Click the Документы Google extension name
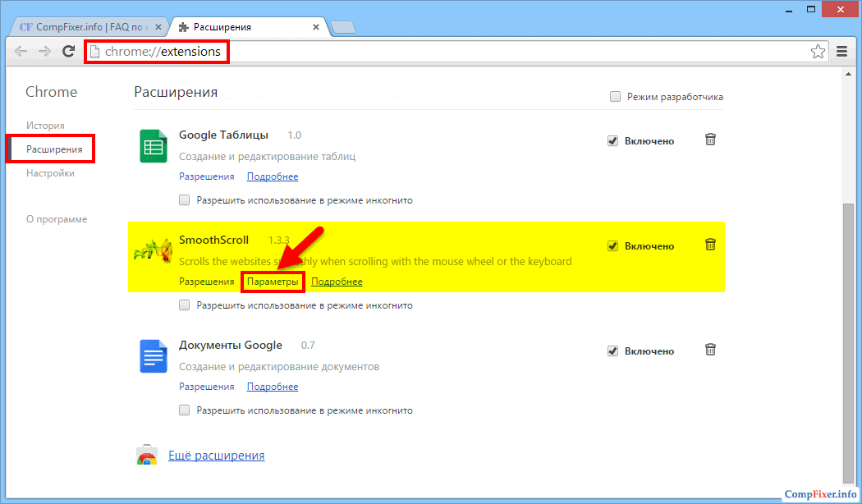The height and width of the screenshot is (504, 862). pyautogui.click(x=231, y=345)
